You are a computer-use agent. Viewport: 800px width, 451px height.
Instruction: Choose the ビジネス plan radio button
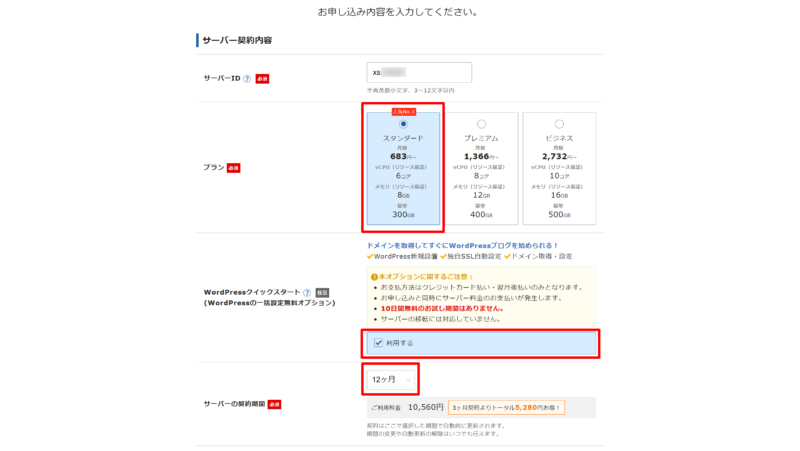click(x=559, y=124)
